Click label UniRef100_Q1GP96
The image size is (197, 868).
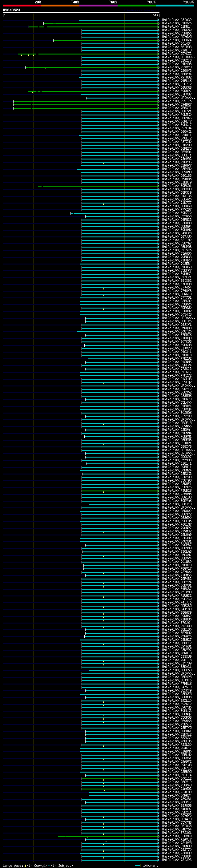(x=177, y=162)
